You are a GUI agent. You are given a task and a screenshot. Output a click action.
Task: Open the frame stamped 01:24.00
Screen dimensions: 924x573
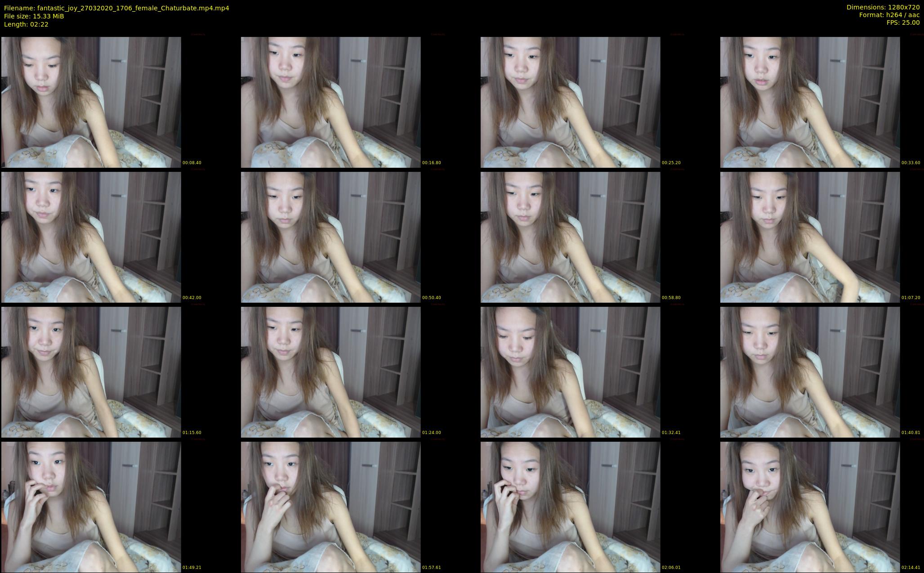point(330,372)
